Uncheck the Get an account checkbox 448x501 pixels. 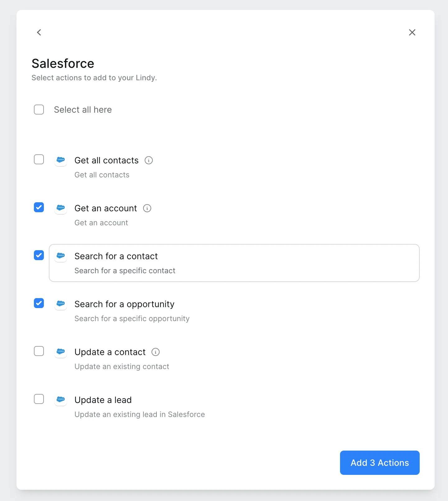39,207
